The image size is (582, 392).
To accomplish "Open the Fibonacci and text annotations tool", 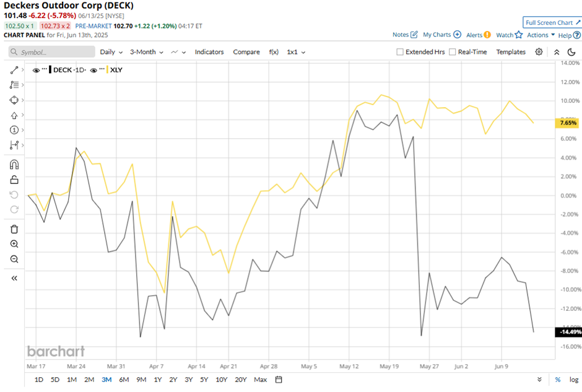I will click(14, 85).
